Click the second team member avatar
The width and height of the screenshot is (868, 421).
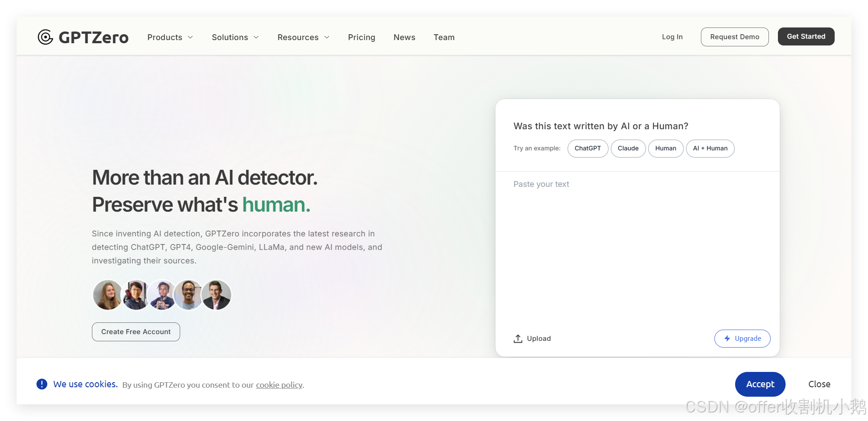(x=135, y=295)
